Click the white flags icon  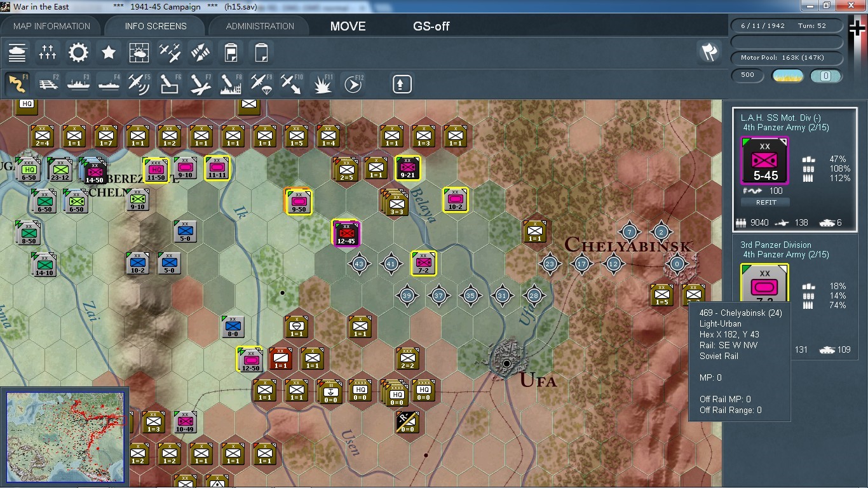tap(710, 53)
